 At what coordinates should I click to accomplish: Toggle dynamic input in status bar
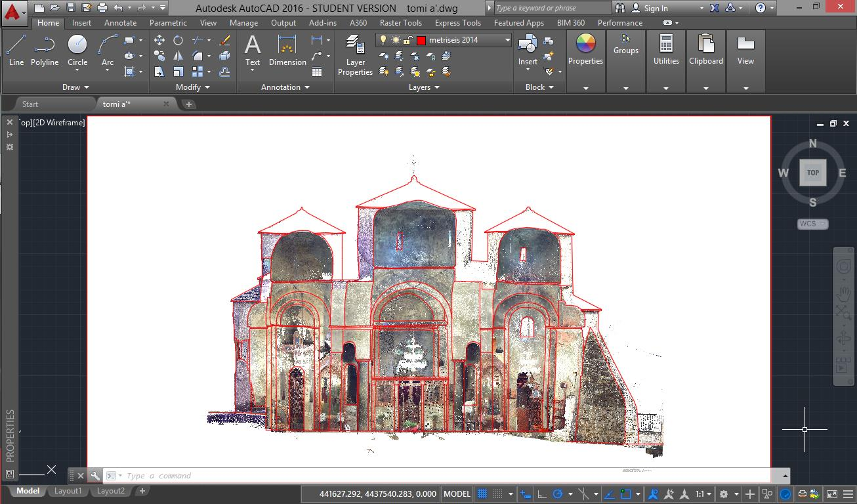[526, 493]
